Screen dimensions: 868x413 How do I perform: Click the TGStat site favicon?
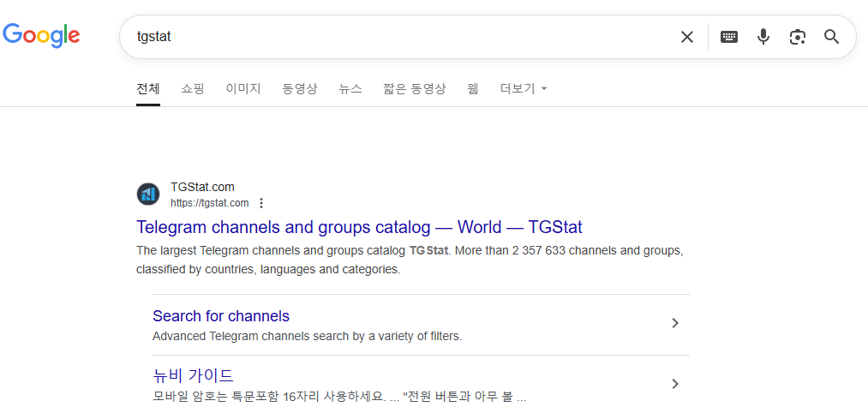tap(148, 195)
